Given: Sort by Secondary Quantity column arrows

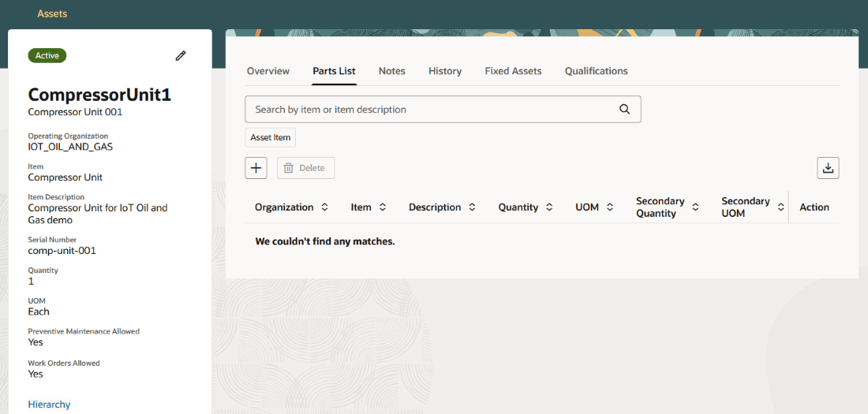Looking at the screenshot, I should tap(695, 207).
